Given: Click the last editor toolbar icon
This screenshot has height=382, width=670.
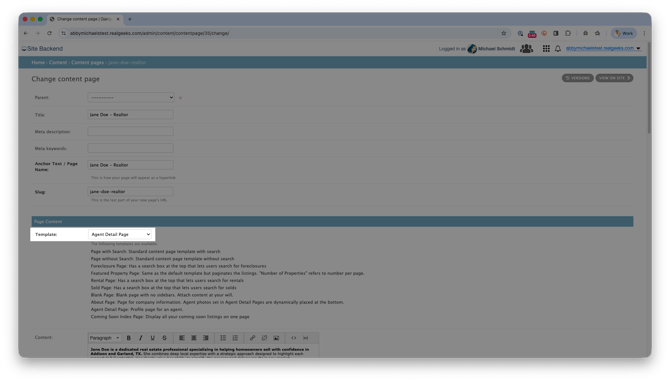Looking at the screenshot, I should [306, 338].
